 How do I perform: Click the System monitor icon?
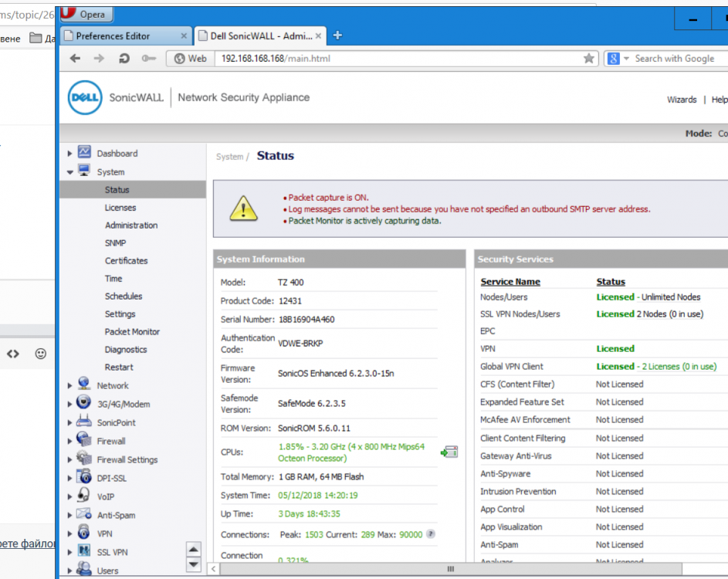coord(84,171)
